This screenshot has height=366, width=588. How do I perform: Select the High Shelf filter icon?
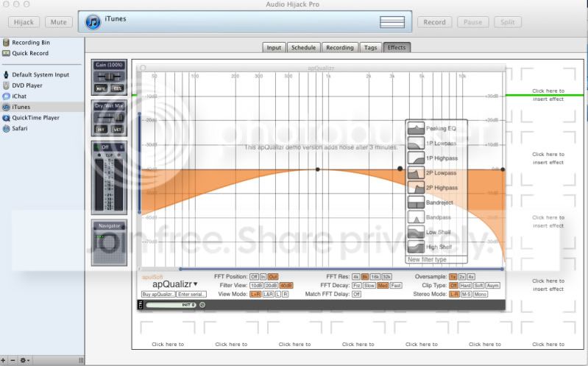416,247
